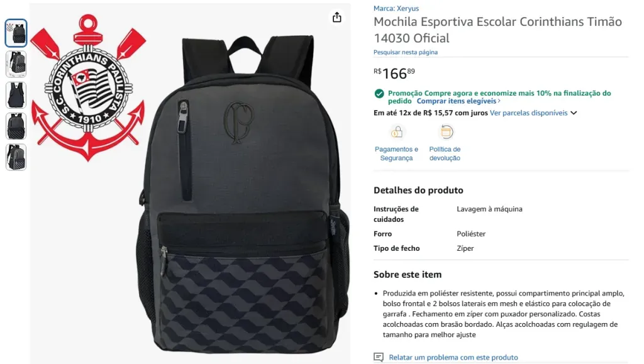
Task: Select the first backpack thumbnail
Action: click(16, 33)
